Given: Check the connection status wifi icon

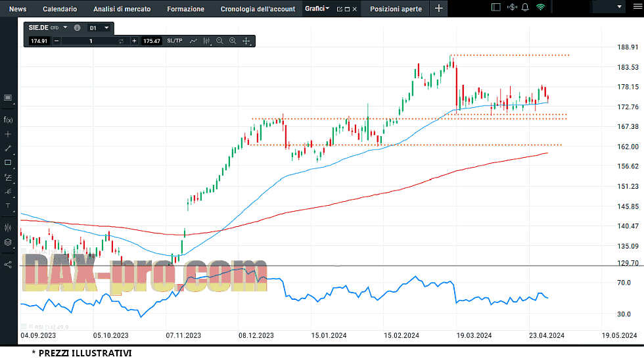Looking at the screenshot, I should pyautogui.click(x=540, y=7).
